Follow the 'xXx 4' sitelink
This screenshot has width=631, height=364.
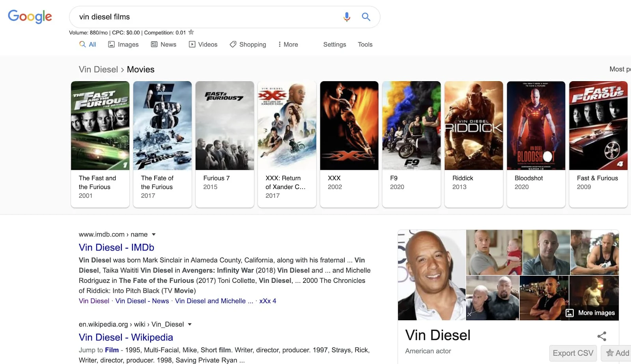click(x=268, y=301)
